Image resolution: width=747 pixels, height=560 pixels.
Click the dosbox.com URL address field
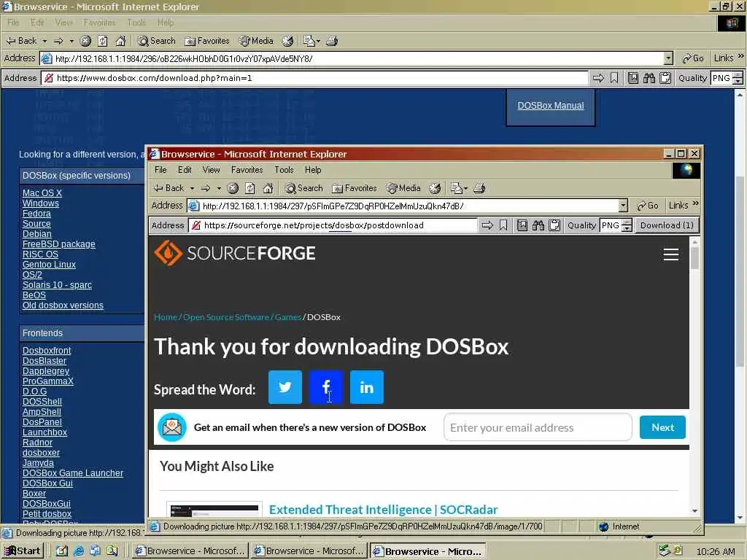pos(314,78)
